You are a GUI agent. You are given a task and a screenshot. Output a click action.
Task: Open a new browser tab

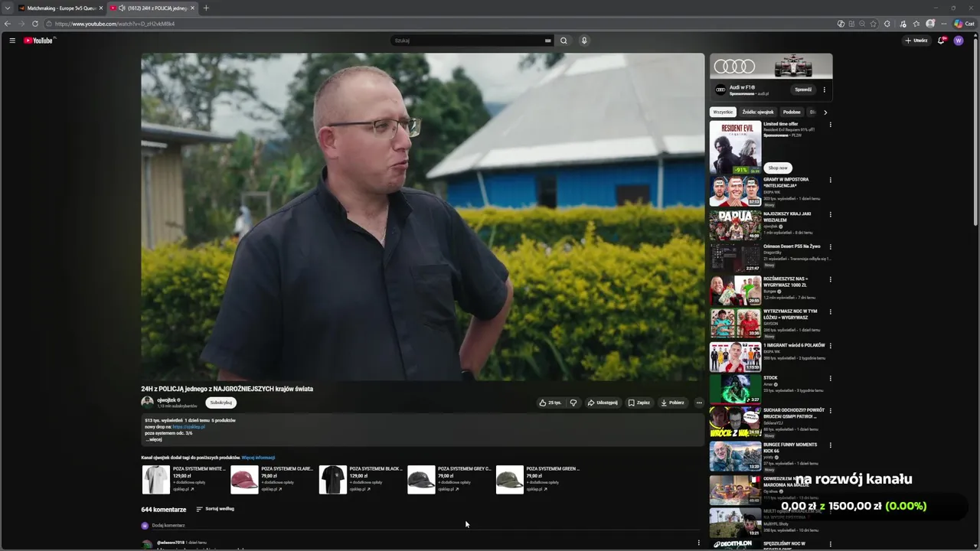coord(206,8)
